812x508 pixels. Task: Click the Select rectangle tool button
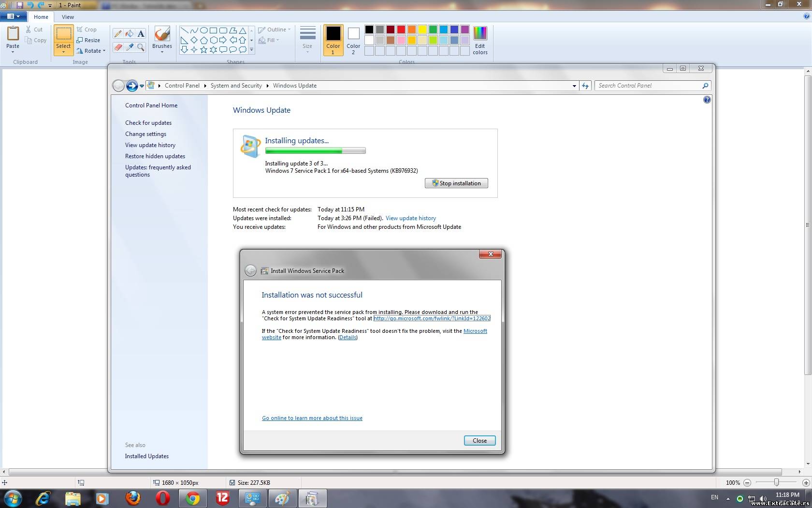63,34
